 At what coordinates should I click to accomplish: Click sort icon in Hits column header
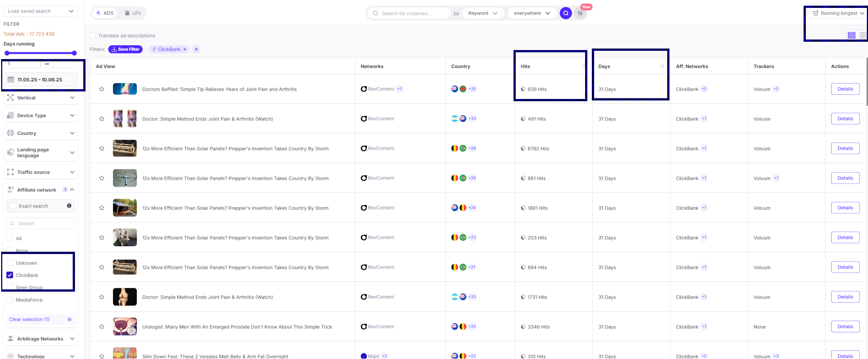click(x=584, y=66)
